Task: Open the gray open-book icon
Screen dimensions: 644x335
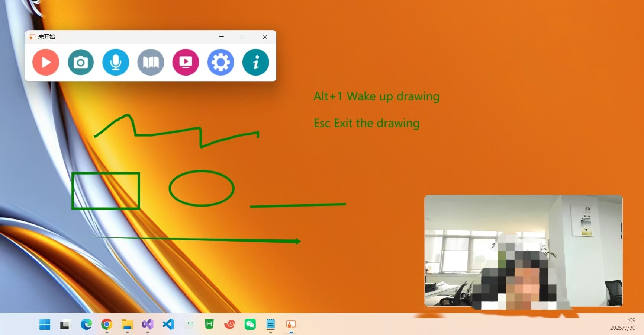Action: point(151,62)
